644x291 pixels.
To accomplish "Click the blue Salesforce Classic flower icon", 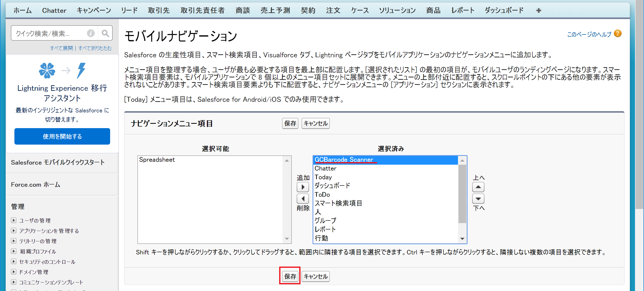I will coord(47,70).
